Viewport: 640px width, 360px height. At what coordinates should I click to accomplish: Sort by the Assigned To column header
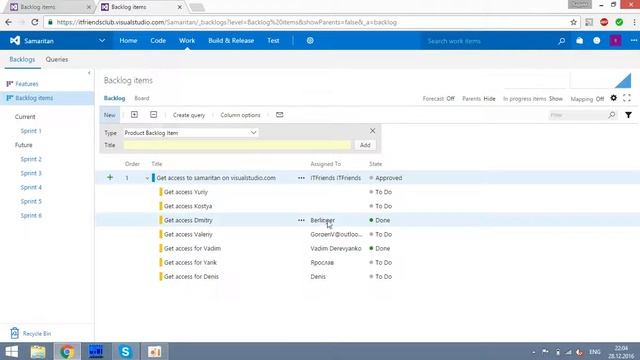[x=325, y=164]
